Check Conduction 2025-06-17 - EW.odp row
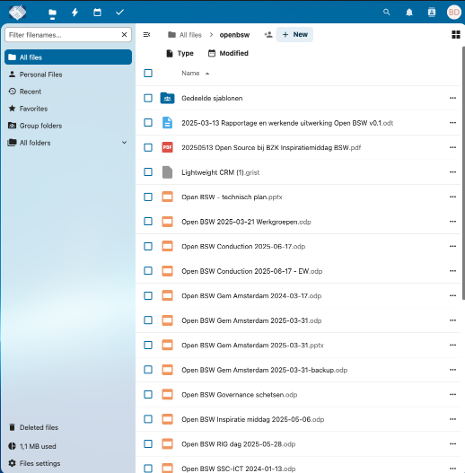The image size is (465, 473). (148, 271)
